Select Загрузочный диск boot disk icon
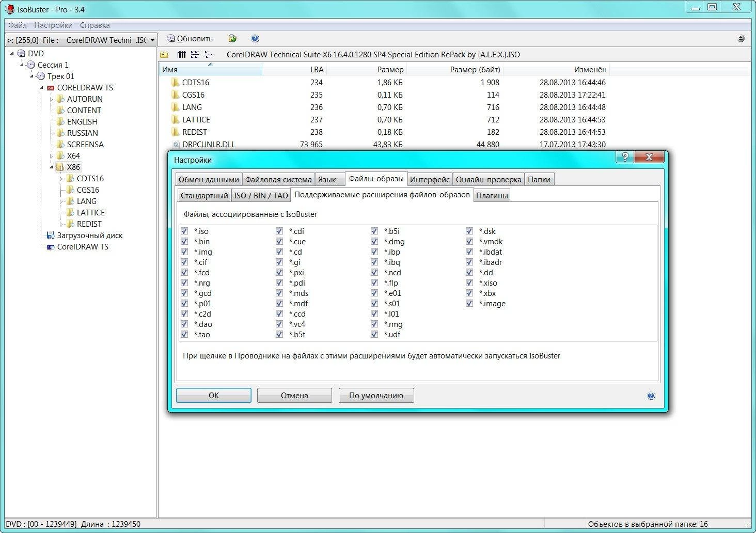 pos(51,235)
